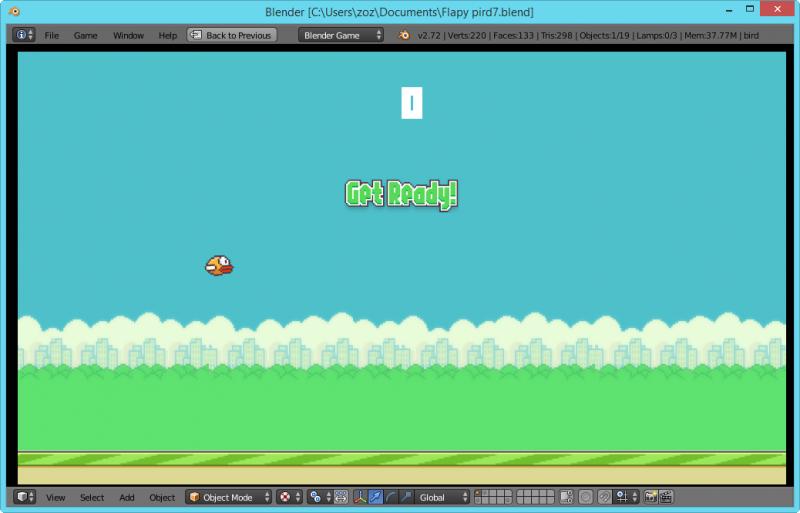Open the Game menu
This screenshot has width=800, height=513.
click(x=85, y=35)
